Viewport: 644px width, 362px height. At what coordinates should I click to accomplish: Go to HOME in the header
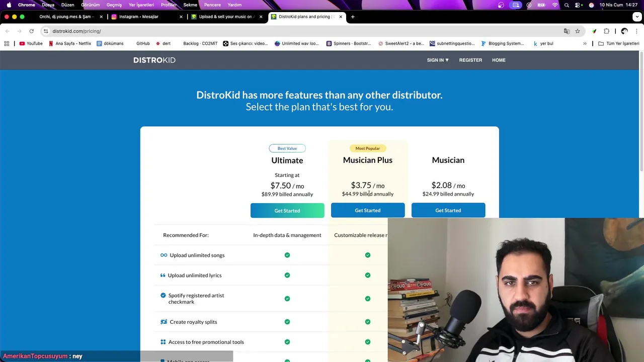coord(499,60)
